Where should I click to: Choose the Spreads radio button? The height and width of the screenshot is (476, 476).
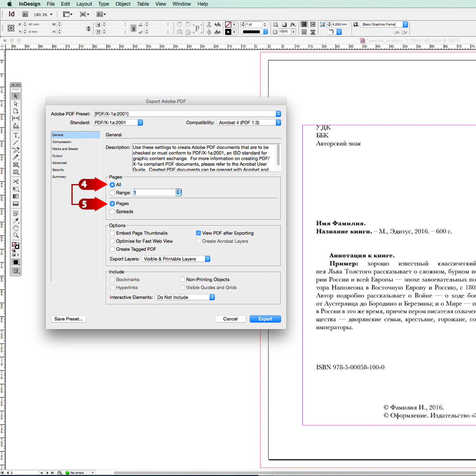point(112,211)
